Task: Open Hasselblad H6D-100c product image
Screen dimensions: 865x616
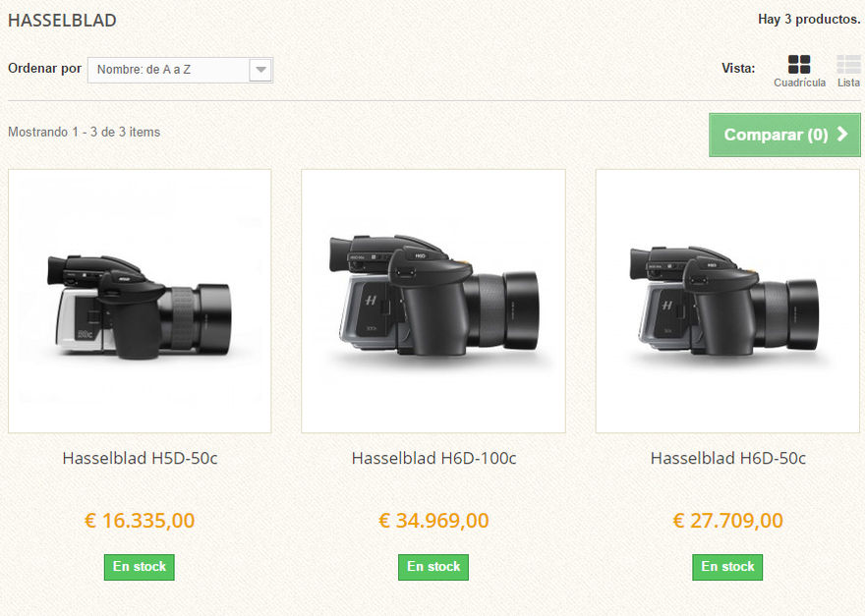Action: tap(433, 301)
